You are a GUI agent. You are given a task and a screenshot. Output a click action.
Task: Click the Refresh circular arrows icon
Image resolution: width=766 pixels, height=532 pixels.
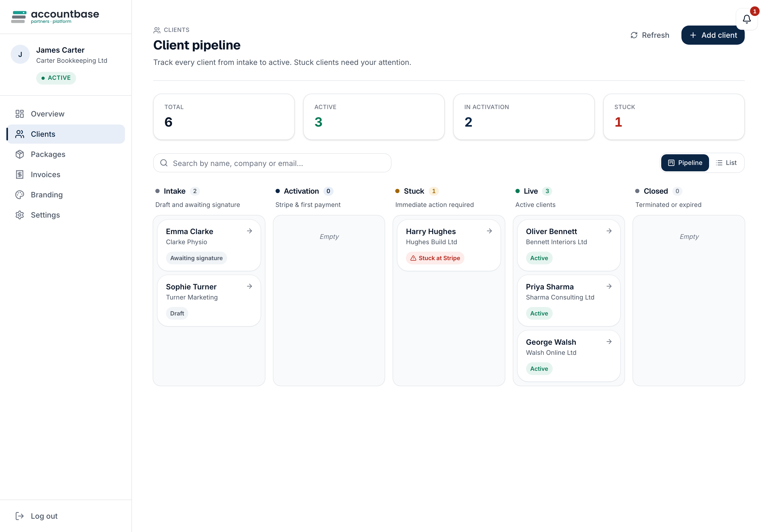tap(634, 35)
